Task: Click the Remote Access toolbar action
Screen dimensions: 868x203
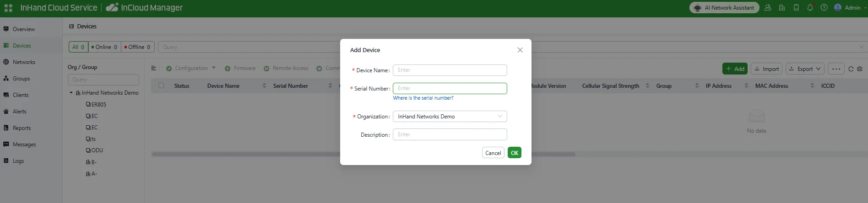Action: click(x=286, y=68)
